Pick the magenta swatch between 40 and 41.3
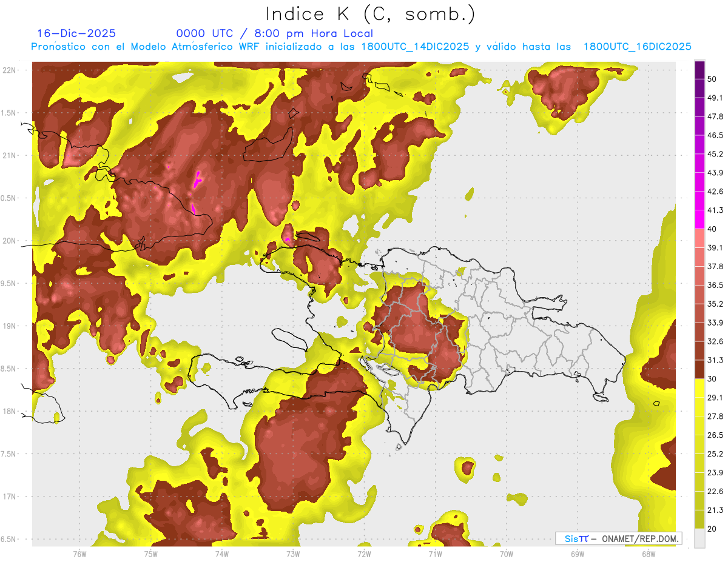Screen dimensions: 728x562 pos(699,219)
